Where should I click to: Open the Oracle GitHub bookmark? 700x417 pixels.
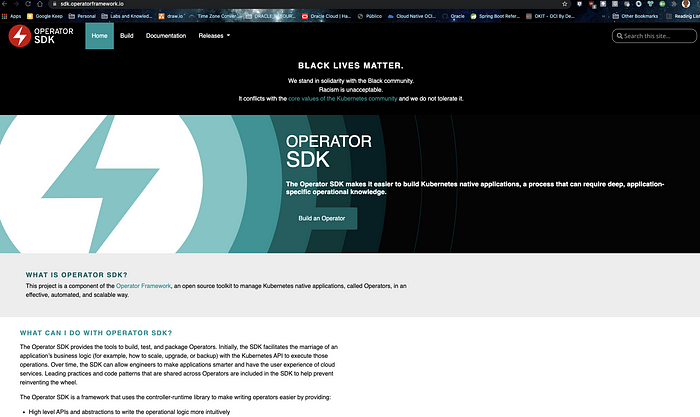pos(454,16)
